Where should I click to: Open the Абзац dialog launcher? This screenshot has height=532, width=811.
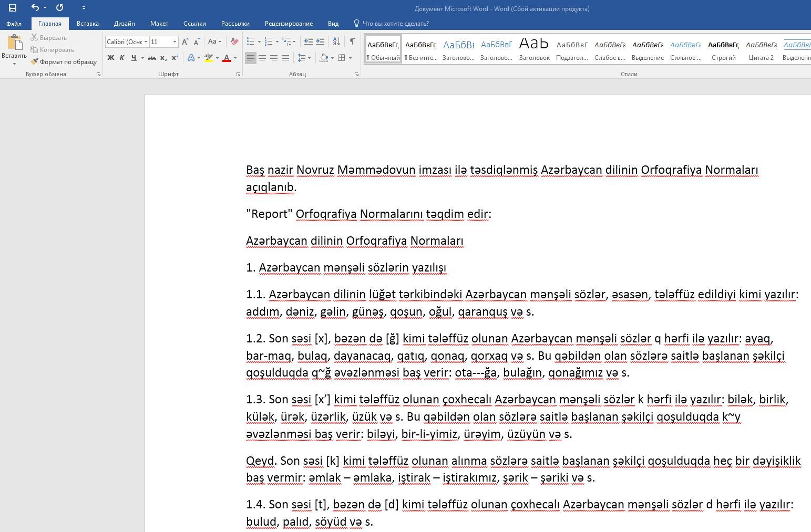coord(357,75)
